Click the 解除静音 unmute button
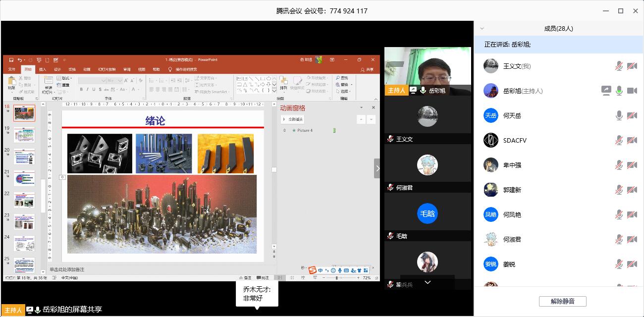Screen dimensions: 644x317 coord(563,301)
